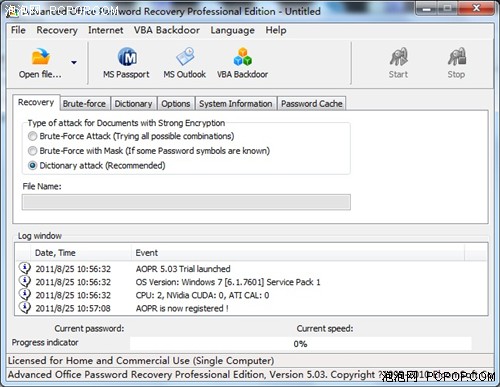The image size is (500, 387).
Task: Open the File menu
Action: [18, 30]
